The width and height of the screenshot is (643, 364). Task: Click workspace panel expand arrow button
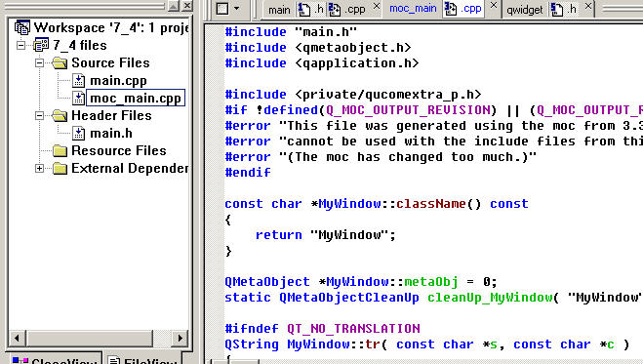(x=174, y=5)
